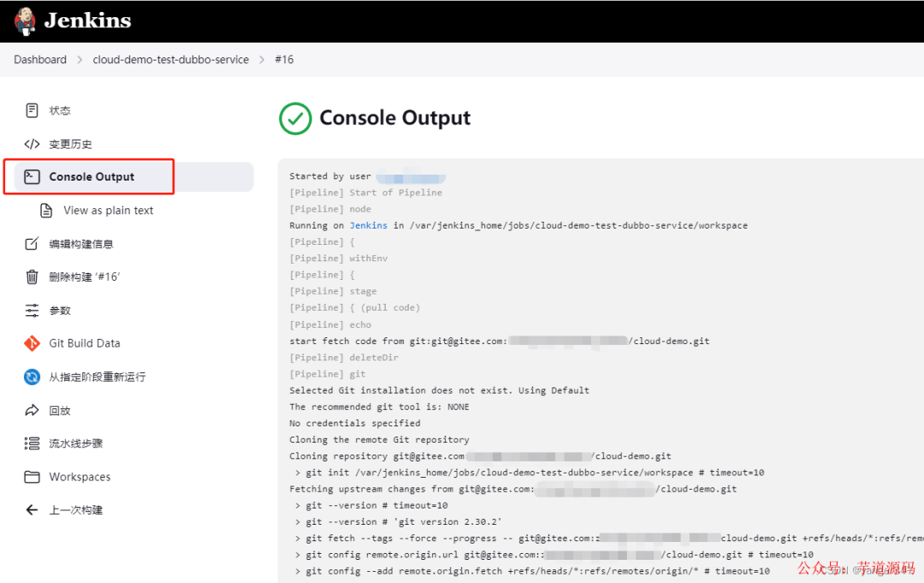Screen dimensions: 924x583
Task: Open the 状态 sidebar item
Action: pos(60,110)
